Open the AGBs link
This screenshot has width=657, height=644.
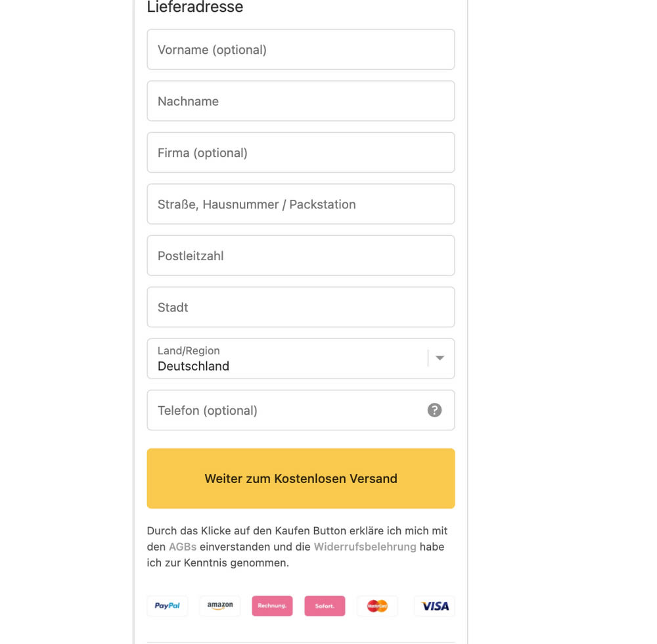tap(183, 547)
